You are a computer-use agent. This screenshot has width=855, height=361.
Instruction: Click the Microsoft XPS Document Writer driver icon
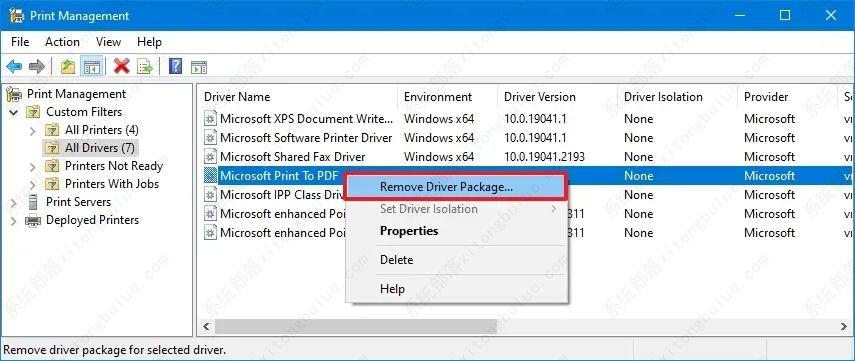point(210,119)
